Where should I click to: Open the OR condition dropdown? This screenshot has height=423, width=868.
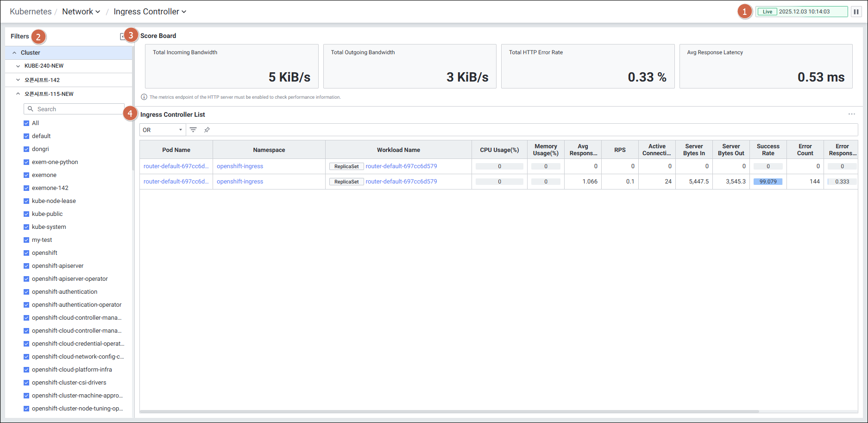[x=162, y=130]
